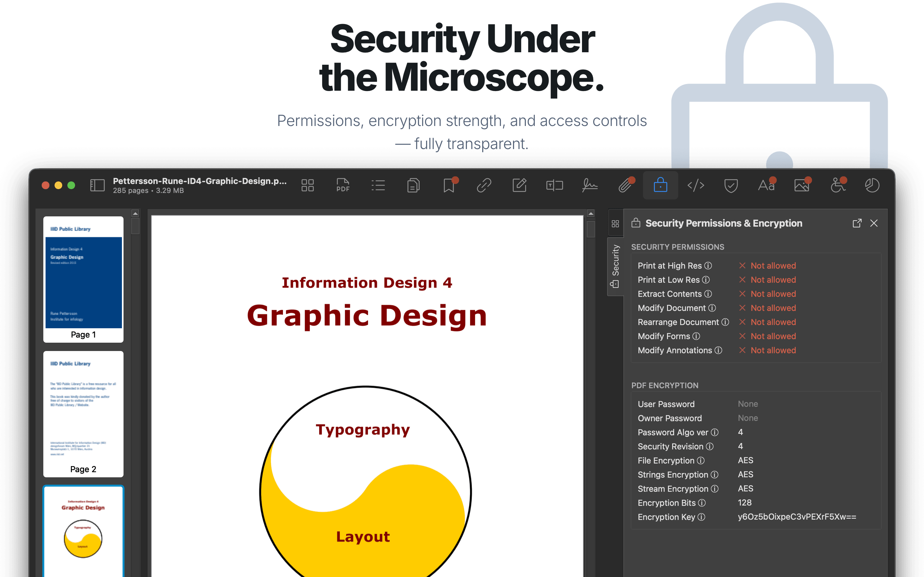This screenshot has width=924, height=577.
Task: Select the Page 2 thumbnail
Action: [x=83, y=414]
